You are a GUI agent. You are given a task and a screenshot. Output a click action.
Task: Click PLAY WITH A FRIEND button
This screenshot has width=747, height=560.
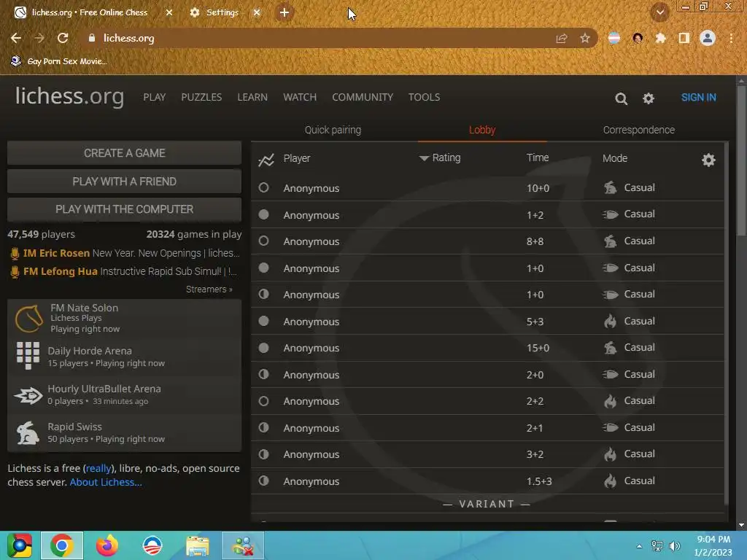[x=124, y=182]
